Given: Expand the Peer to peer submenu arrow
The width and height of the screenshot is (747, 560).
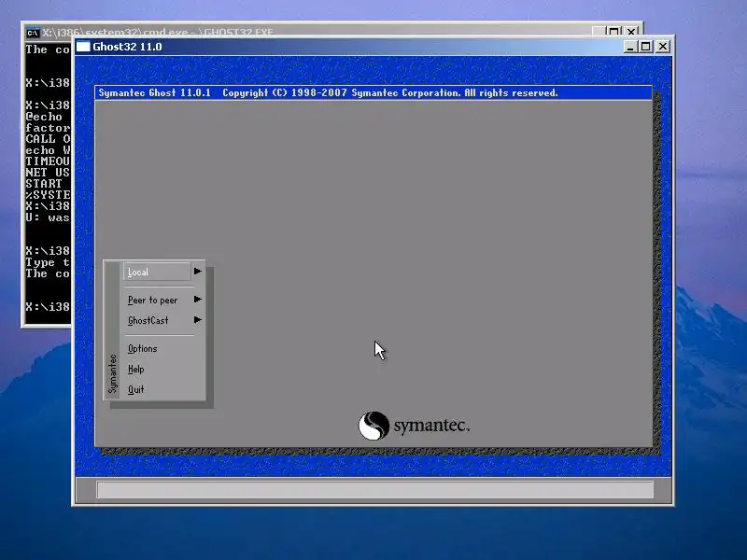Looking at the screenshot, I should tap(198, 300).
